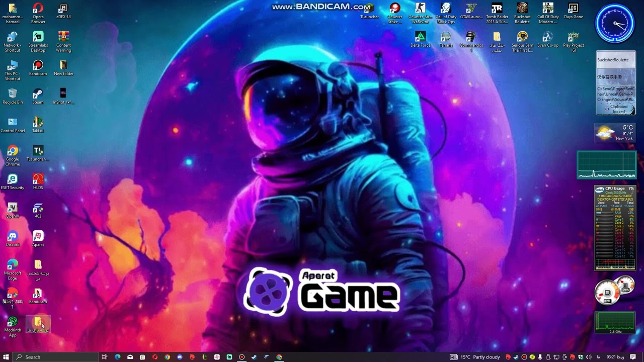Open Microsoft Store from the taskbar
The height and width of the screenshot is (362, 644).
click(142, 357)
